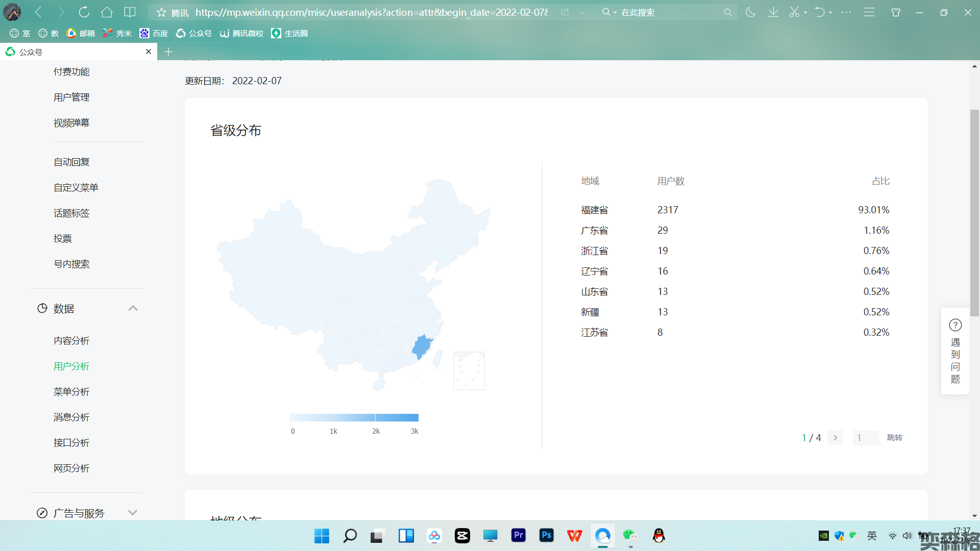Open 内容分析 in the sidebar
The width and height of the screenshot is (980, 551).
click(71, 341)
